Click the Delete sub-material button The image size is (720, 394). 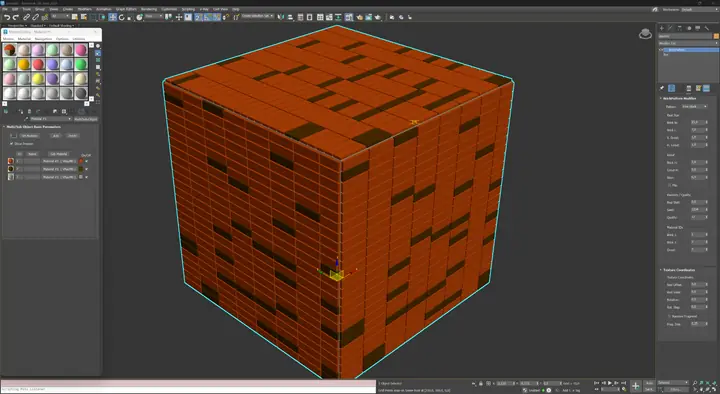72,136
